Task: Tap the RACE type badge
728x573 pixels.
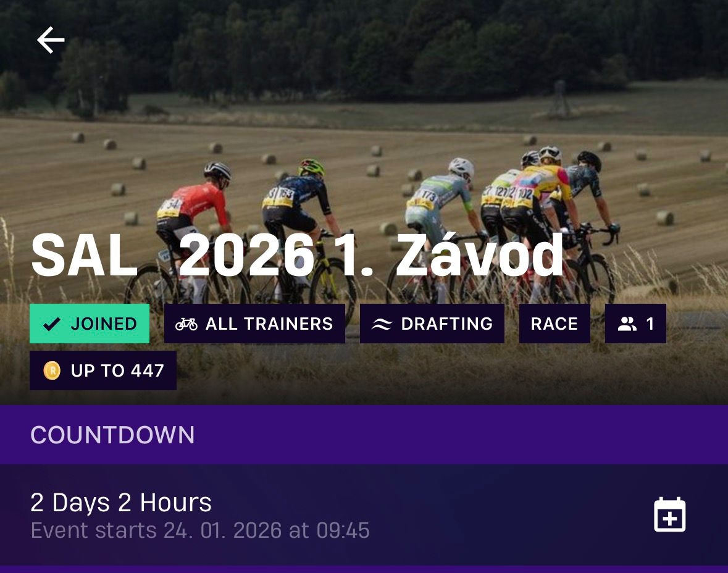Action: 554,324
